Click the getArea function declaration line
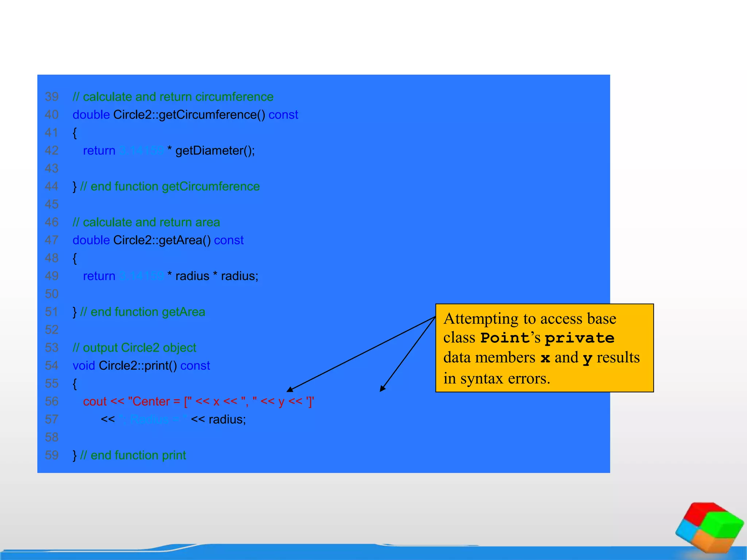The width and height of the screenshot is (747, 560). tap(158, 240)
